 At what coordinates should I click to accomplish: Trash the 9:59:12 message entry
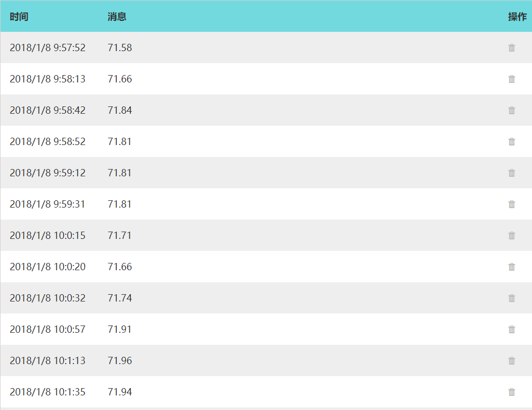click(x=512, y=173)
